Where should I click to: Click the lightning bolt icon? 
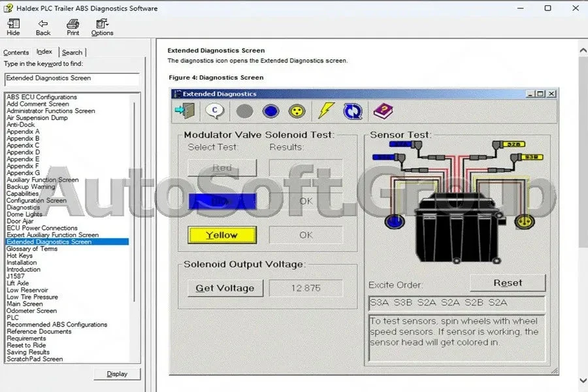click(x=326, y=110)
